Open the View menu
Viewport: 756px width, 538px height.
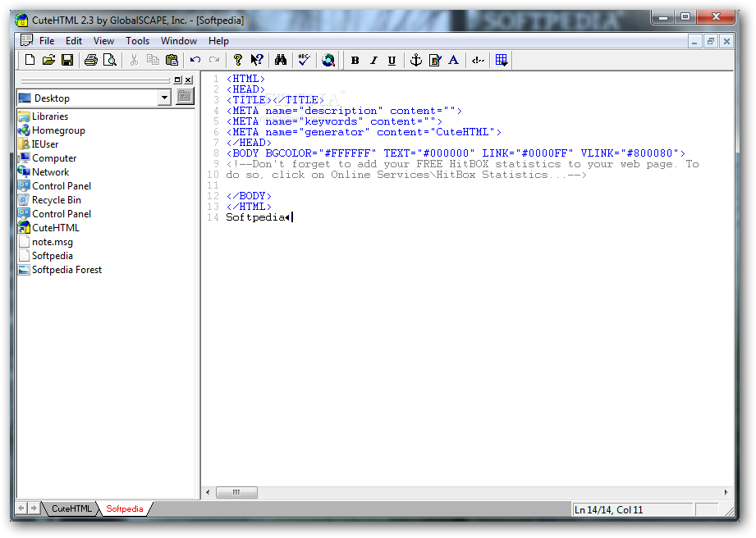click(x=103, y=41)
